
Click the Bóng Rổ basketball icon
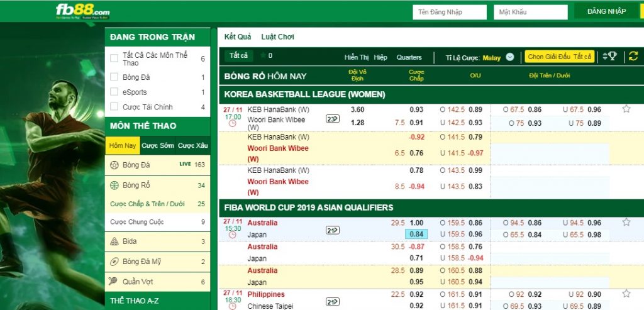[114, 185]
